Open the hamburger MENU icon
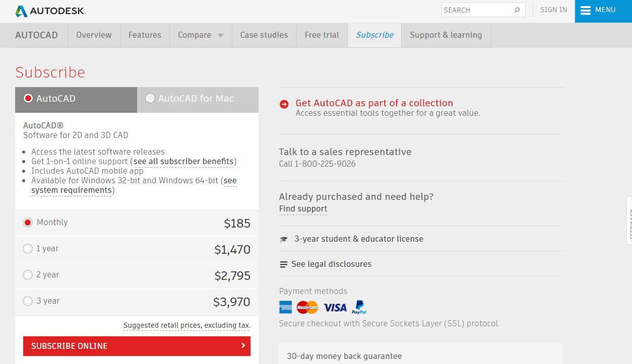The height and width of the screenshot is (364, 632). [586, 11]
